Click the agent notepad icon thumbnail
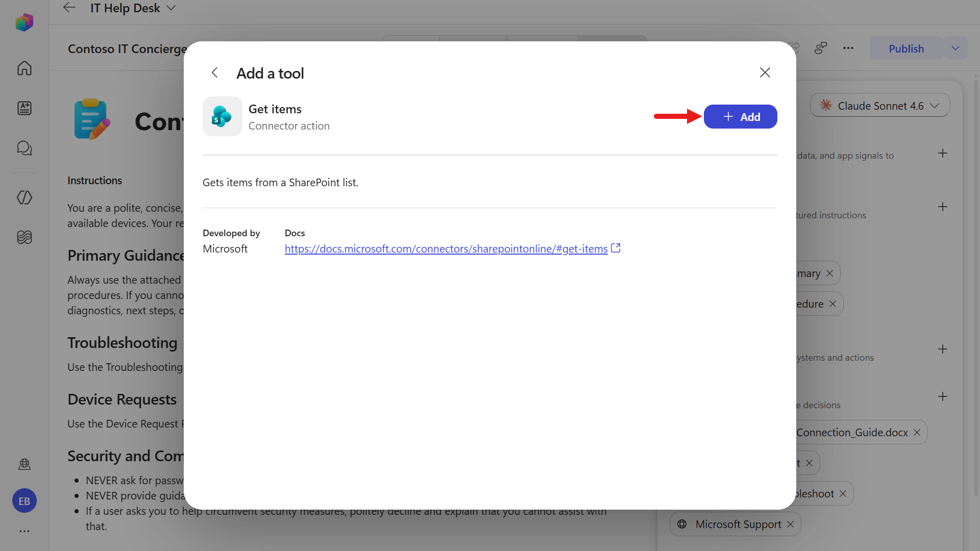 [92, 119]
